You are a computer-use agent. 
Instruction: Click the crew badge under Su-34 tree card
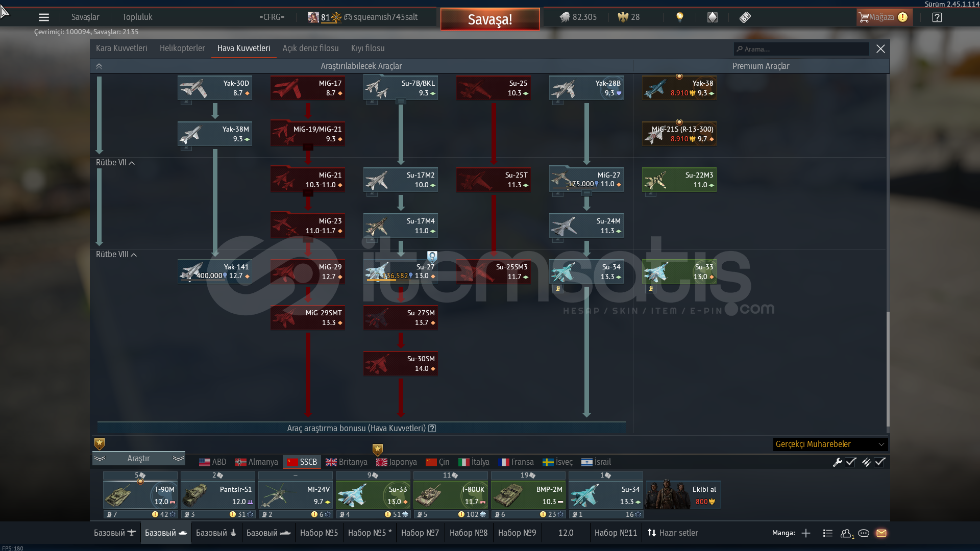coord(558,289)
